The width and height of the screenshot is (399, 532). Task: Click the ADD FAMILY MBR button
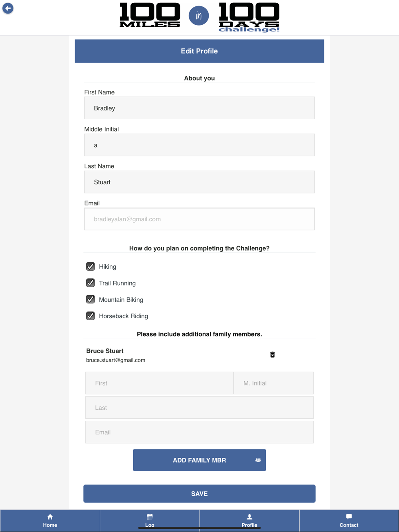point(199,460)
